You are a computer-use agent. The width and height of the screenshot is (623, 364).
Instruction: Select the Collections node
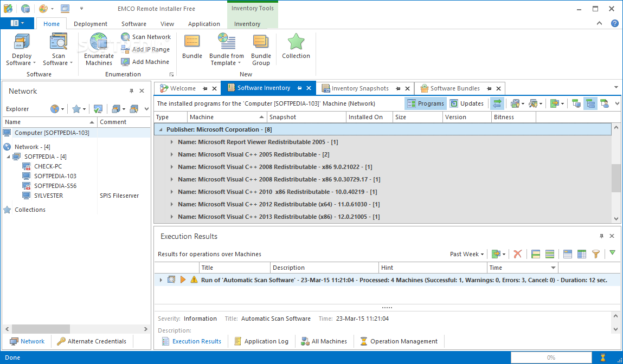30,210
